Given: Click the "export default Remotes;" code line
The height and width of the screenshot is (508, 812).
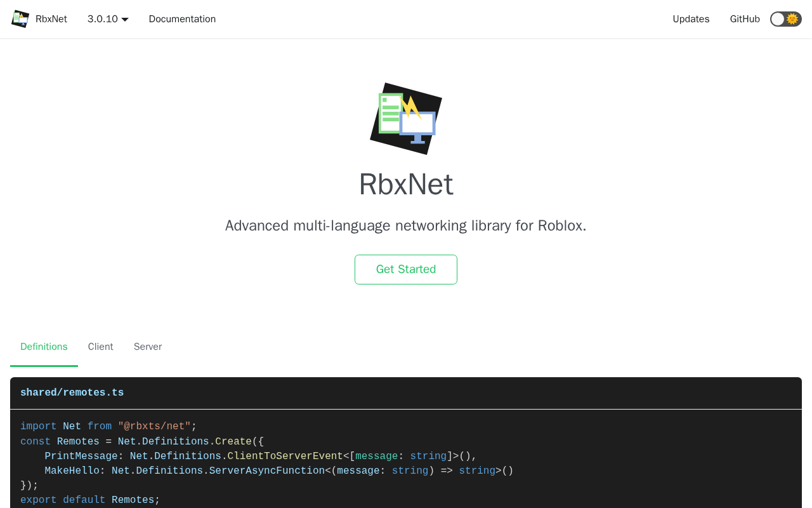Looking at the screenshot, I should 90,500.
